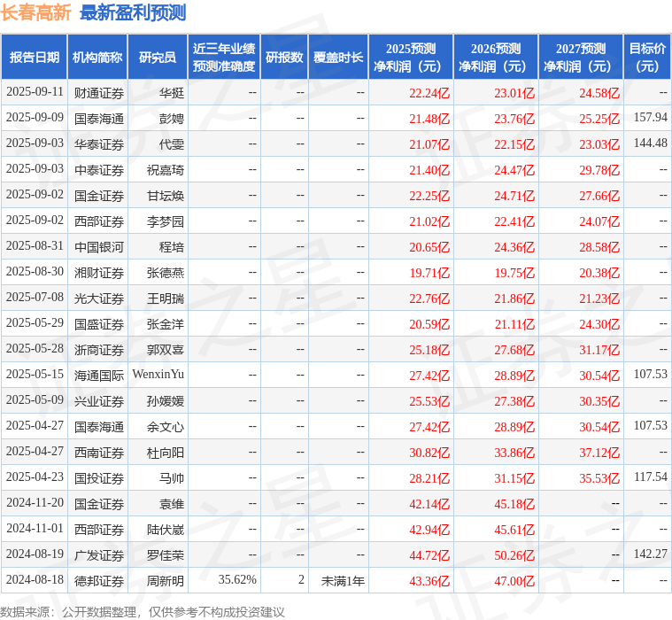Click researcher name 李梦园
Screen dimensions: 672x620
pos(166,221)
